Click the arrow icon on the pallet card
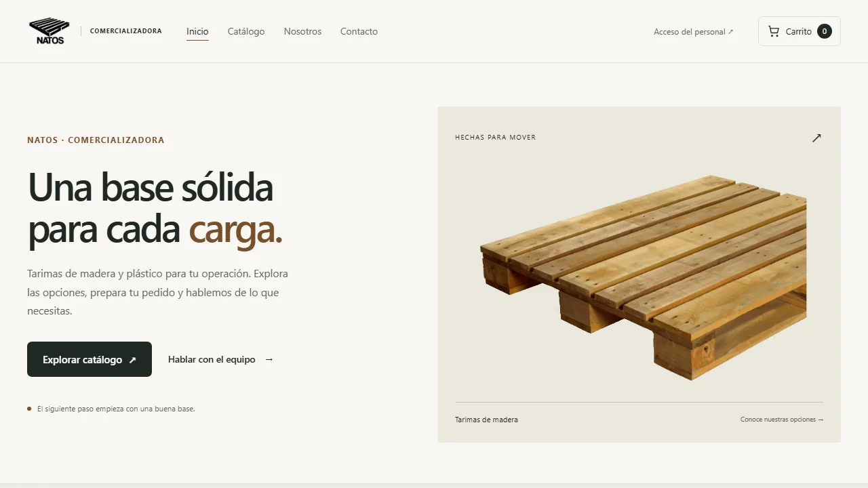The width and height of the screenshot is (868, 488). (x=816, y=138)
